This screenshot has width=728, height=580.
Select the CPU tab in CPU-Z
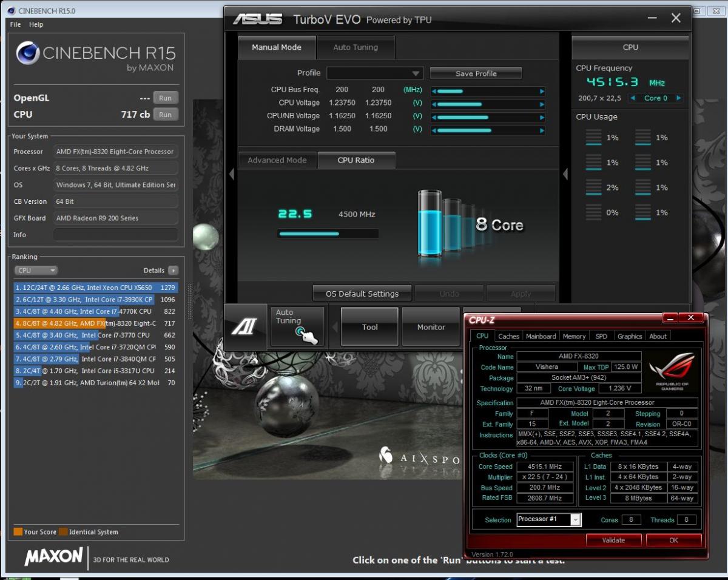pyautogui.click(x=482, y=336)
